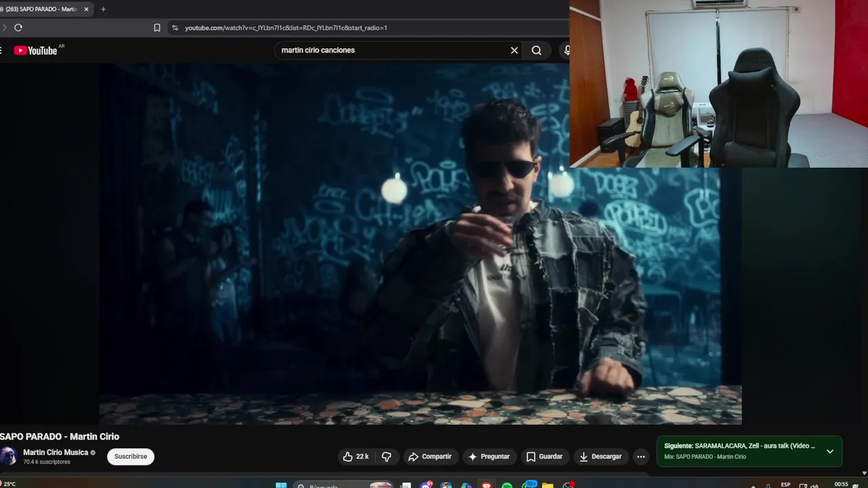Save the video with Guardar
The image size is (868, 488).
coord(545,457)
